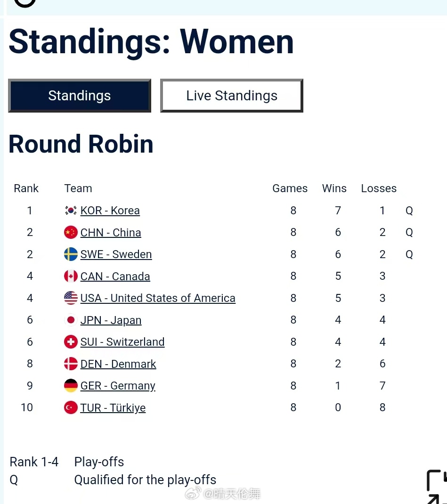Open the CAN - Canada team link
This screenshot has width=447, height=504.
(115, 276)
